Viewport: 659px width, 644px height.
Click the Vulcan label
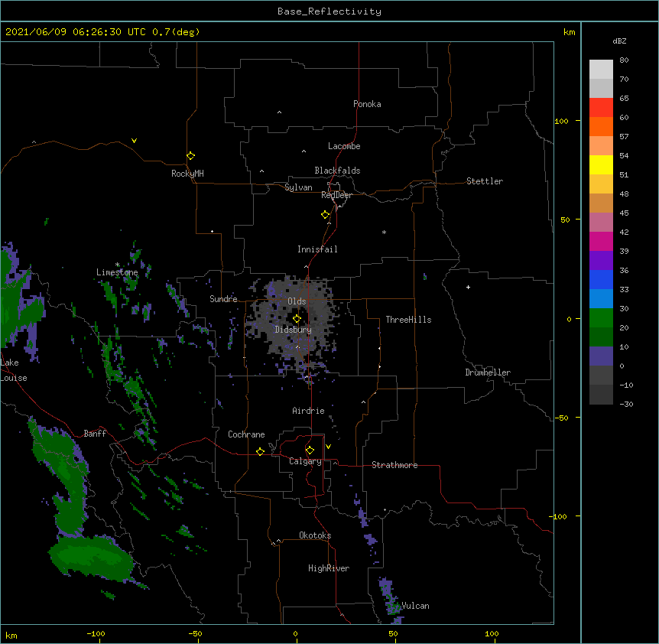(415, 606)
